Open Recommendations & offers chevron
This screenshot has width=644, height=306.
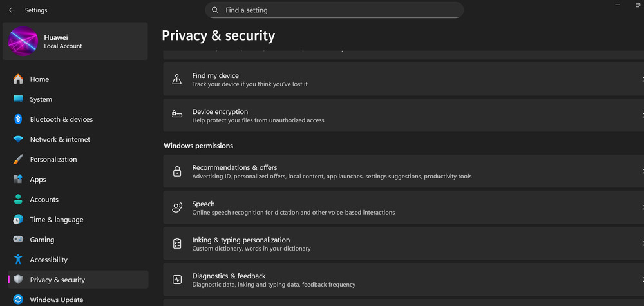(x=641, y=171)
